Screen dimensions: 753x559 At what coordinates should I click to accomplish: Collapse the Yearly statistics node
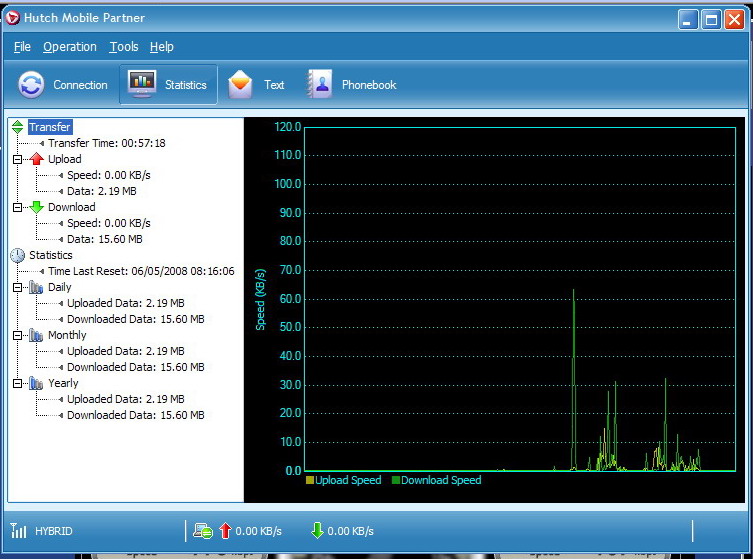tap(17, 383)
